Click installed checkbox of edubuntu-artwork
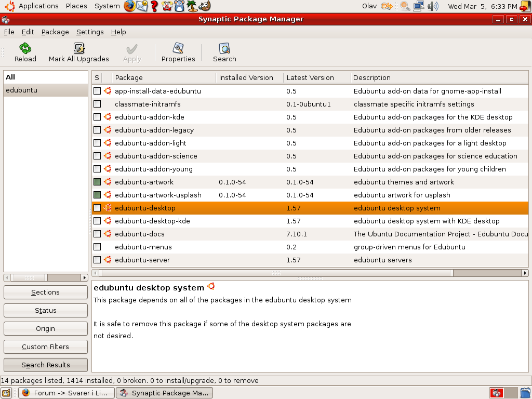The width and height of the screenshot is (532, 399). [97, 182]
